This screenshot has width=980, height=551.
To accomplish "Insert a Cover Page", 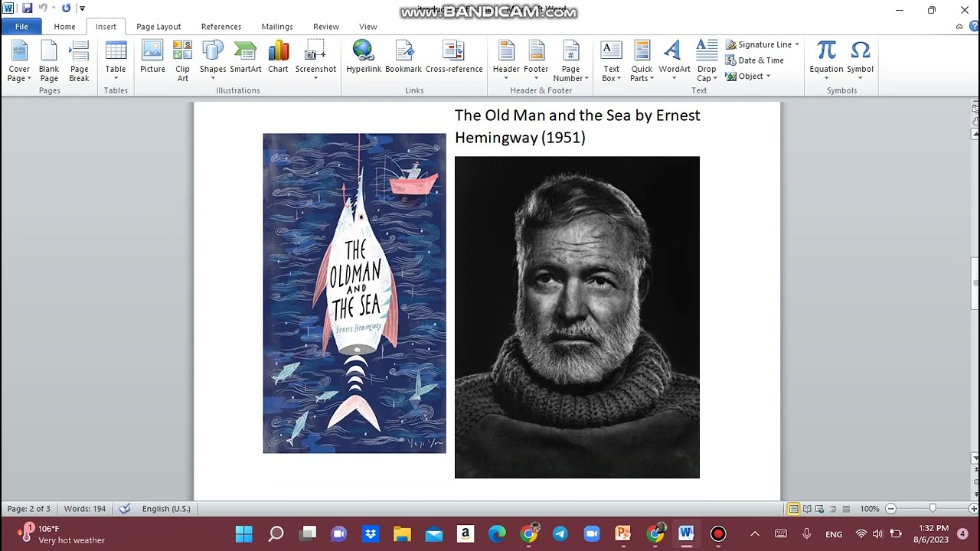I will click(19, 61).
